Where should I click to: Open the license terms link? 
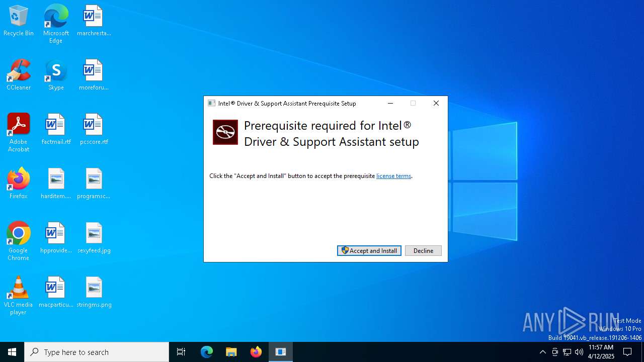(x=394, y=176)
